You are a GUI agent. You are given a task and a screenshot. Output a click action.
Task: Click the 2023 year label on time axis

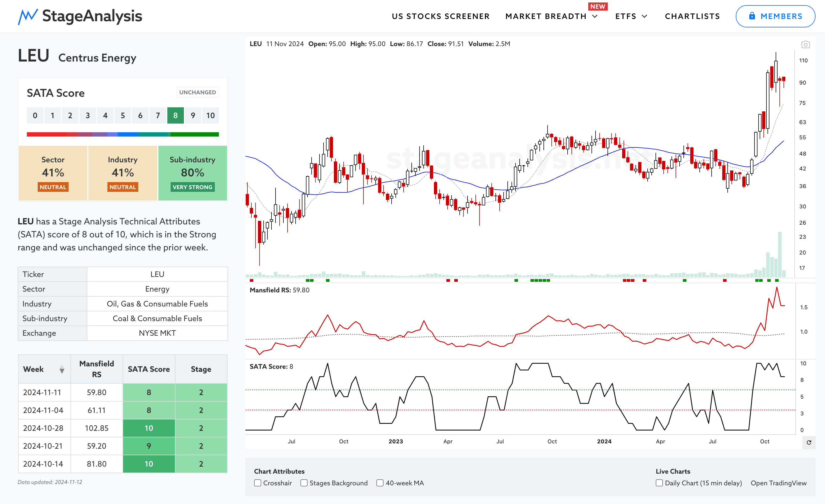[395, 441]
